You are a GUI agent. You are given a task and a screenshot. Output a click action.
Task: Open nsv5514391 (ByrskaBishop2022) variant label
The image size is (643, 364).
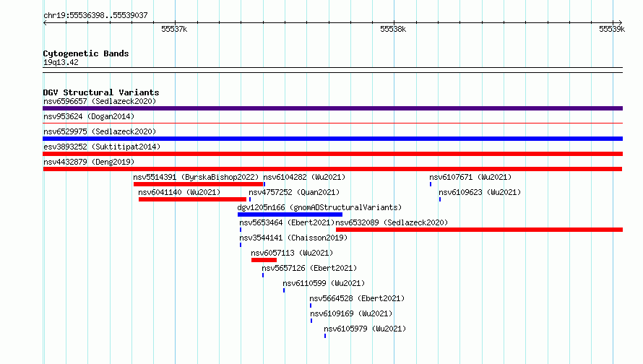[196, 177]
